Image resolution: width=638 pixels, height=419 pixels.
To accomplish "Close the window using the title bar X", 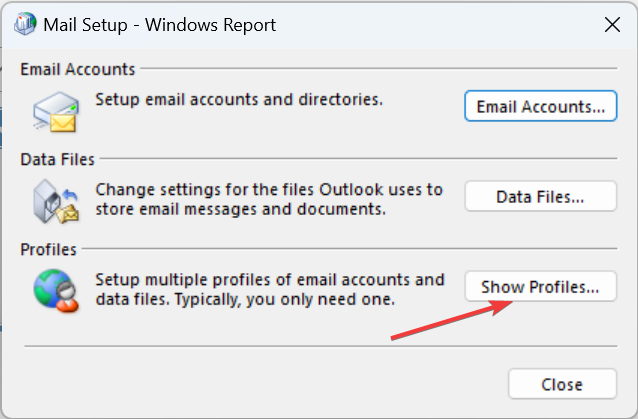I will (x=612, y=25).
